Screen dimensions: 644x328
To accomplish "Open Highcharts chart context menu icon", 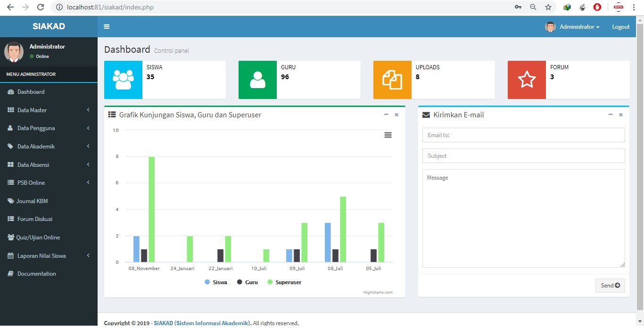I will (x=388, y=135).
